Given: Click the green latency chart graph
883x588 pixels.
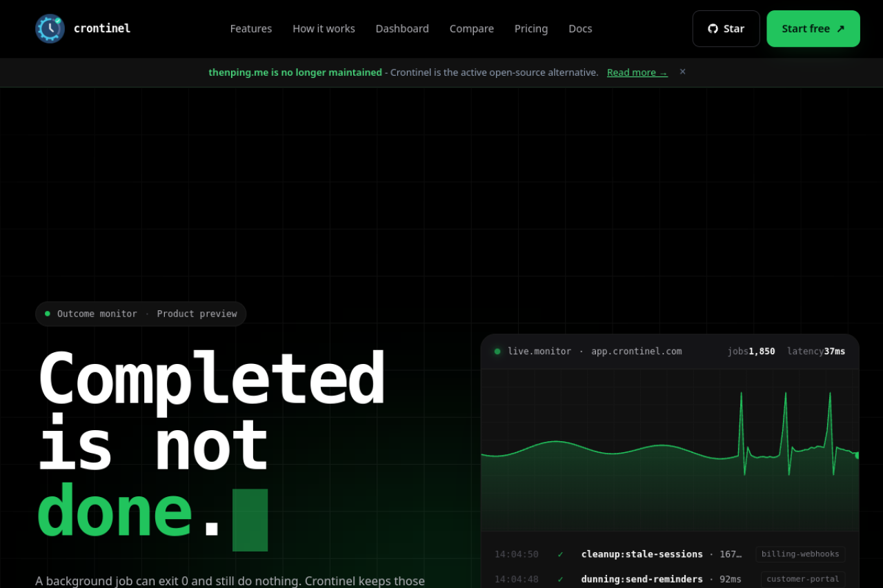Looking at the screenshot, I should (x=670, y=449).
